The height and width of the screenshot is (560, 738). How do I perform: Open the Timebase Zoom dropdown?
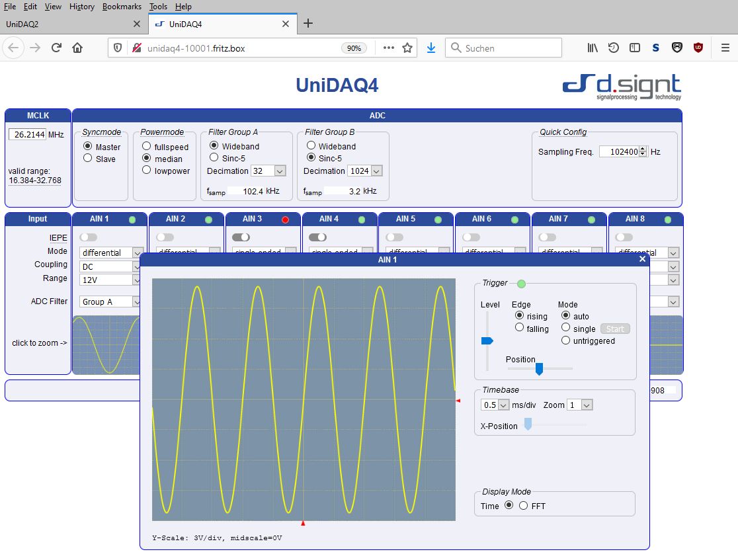coord(579,405)
